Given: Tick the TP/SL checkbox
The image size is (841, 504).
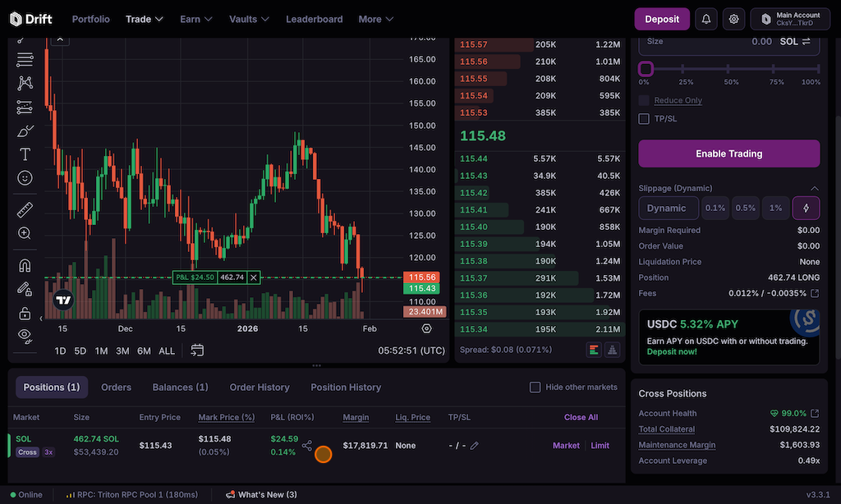Looking at the screenshot, I should (645, 119).
